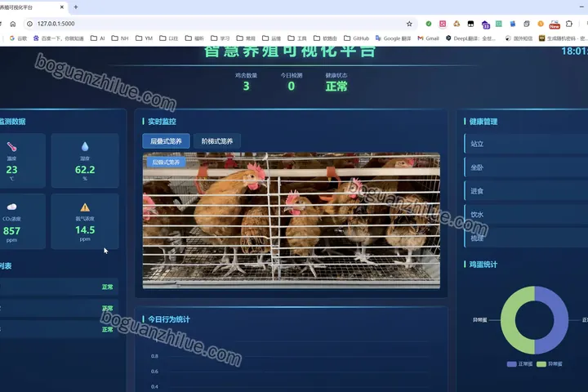588x392 pixels.
Task: Open the Extensions puzzle-piece menu
Action: (569, 24)
